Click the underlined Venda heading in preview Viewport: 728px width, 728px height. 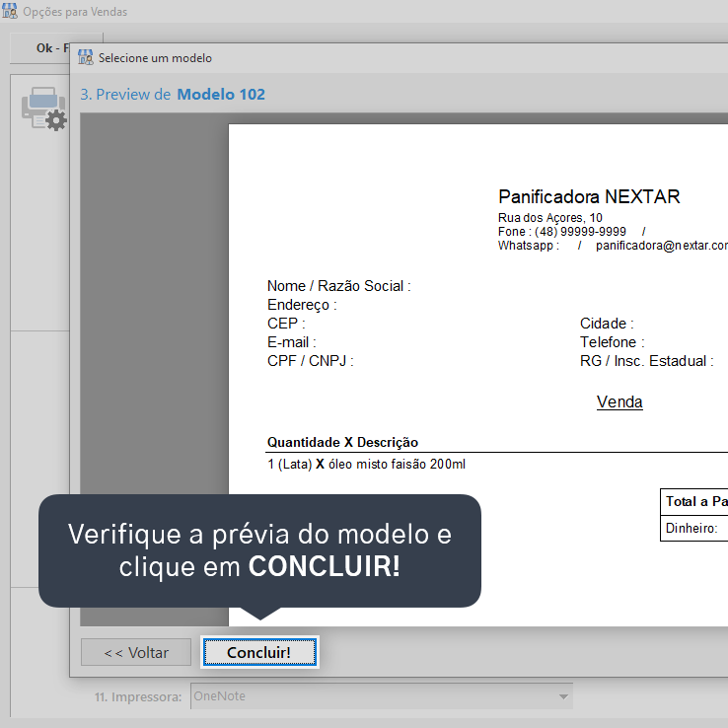click(619, 401)
